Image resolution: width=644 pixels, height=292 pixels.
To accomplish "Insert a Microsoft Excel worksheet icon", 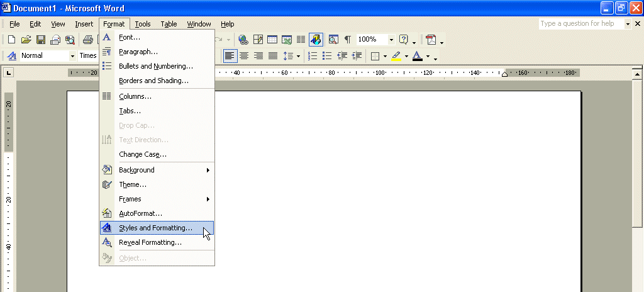I will click(287, 40).
